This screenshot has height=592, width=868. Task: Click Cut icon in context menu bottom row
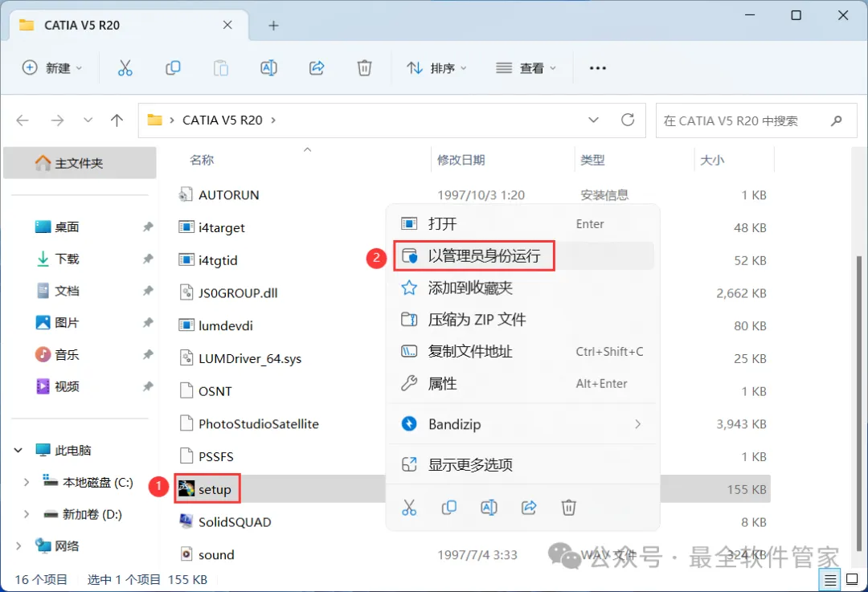[409, 508]
